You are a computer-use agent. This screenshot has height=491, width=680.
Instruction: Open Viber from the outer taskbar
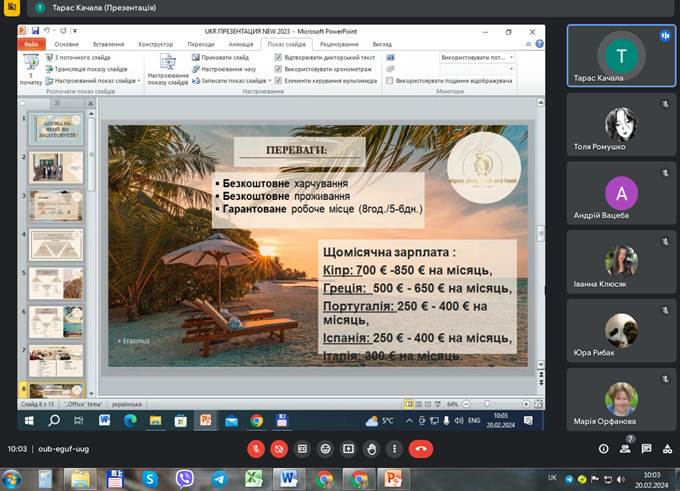click(184, 479)
